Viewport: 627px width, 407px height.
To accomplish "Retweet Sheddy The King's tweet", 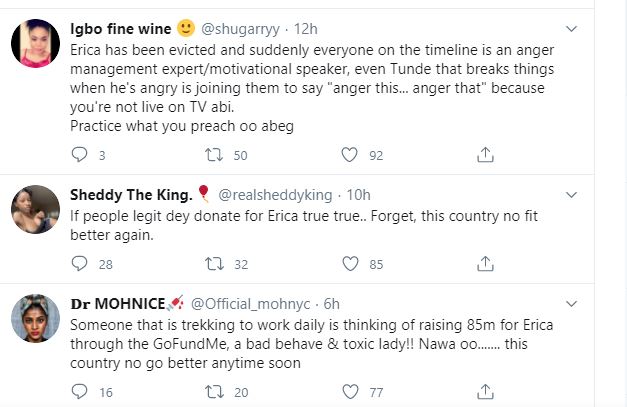I will [213, 264].
